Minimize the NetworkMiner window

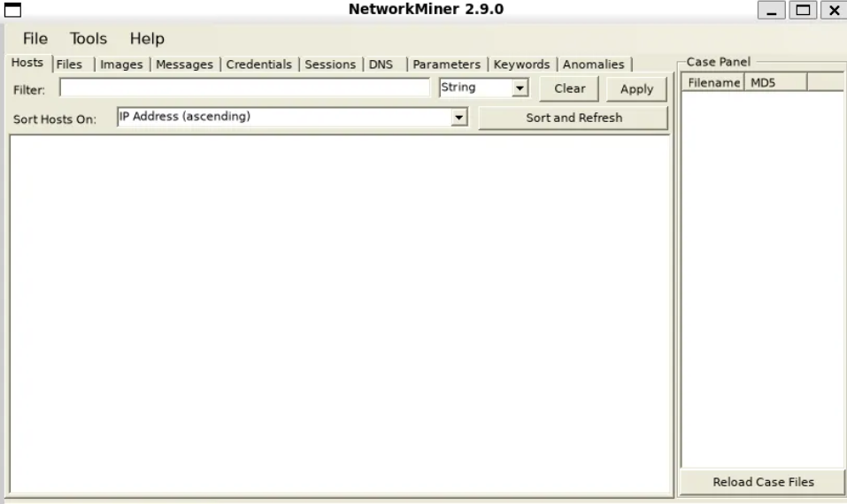(x=772, y=10)
